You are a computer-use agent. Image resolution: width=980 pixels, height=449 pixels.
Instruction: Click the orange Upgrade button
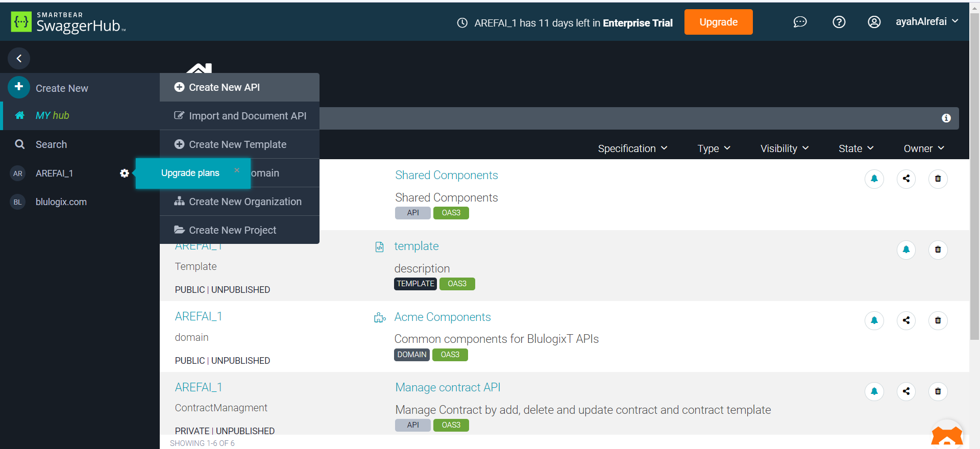tap(718, 22)
